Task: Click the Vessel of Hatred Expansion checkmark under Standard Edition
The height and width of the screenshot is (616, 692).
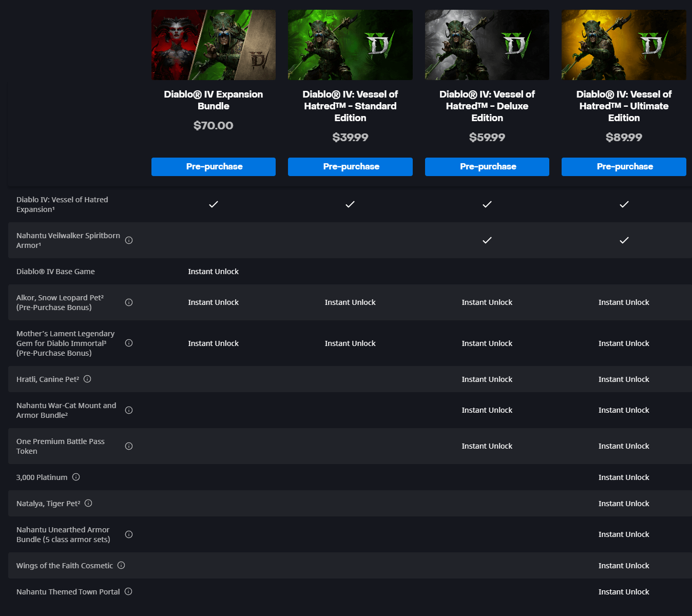Action: pos(350,204)
